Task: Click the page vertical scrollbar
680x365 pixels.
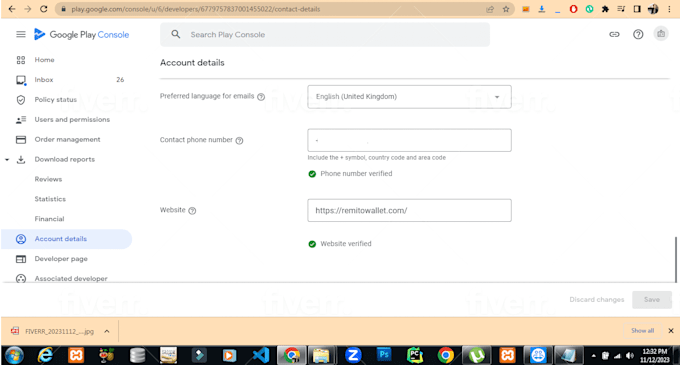Action: click(x=676, y=259)
